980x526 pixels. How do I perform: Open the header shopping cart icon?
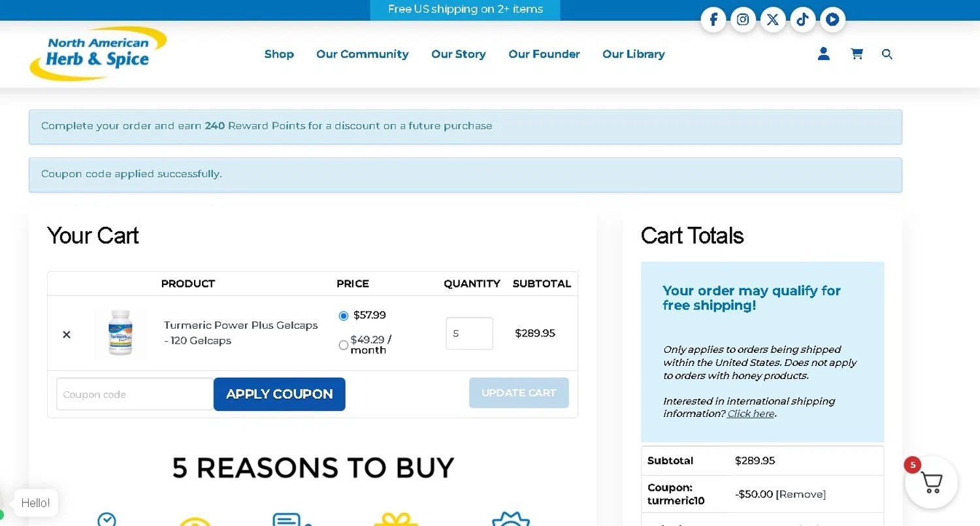857,54
